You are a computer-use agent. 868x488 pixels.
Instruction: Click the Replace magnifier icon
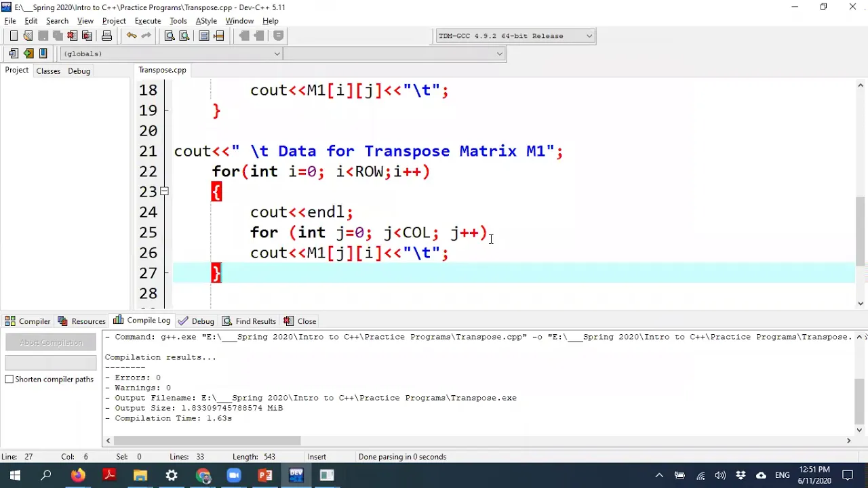coord(184,36)
